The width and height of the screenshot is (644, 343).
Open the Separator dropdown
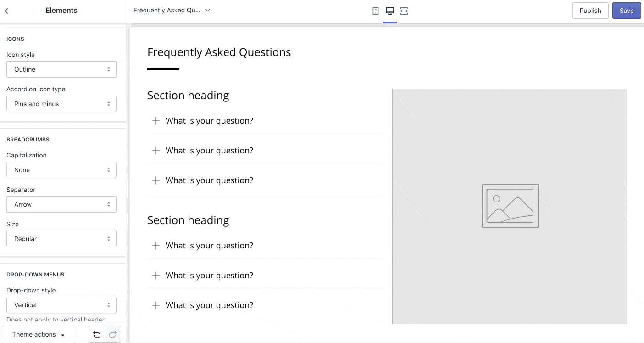(61, 204)
